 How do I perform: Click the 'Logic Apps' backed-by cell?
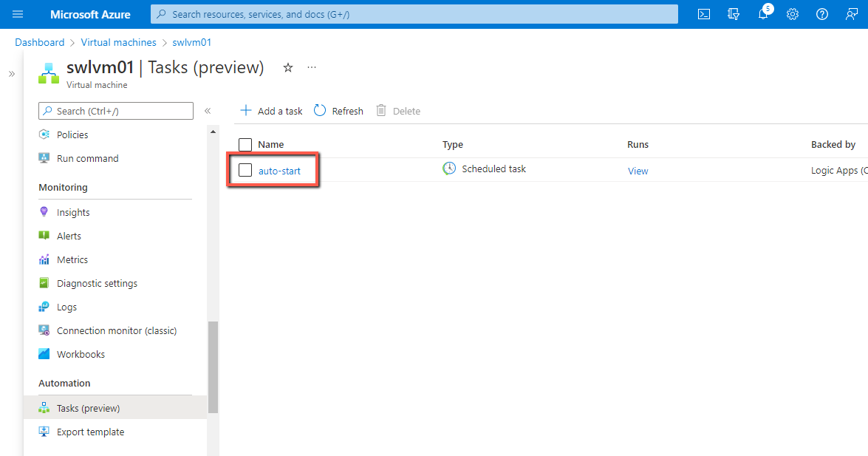839,171
